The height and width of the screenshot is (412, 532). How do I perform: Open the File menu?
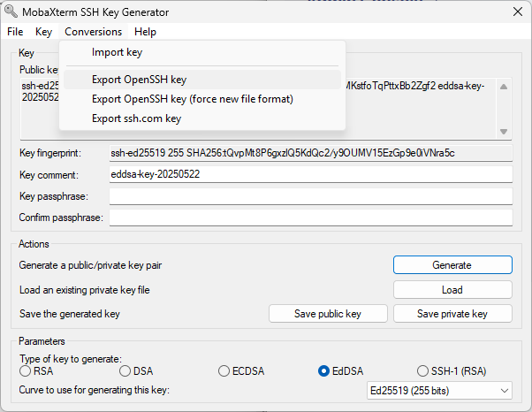[x=15, y=32]
